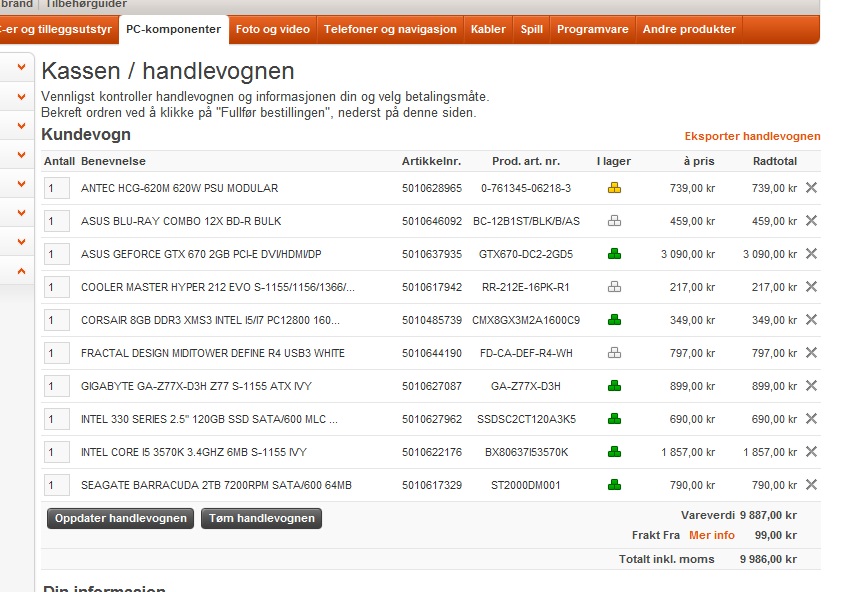Screen dimensions: 853x592
Task: Click green stock icon for SEAGATE BARRACUDA
Action: pos(614,485)
